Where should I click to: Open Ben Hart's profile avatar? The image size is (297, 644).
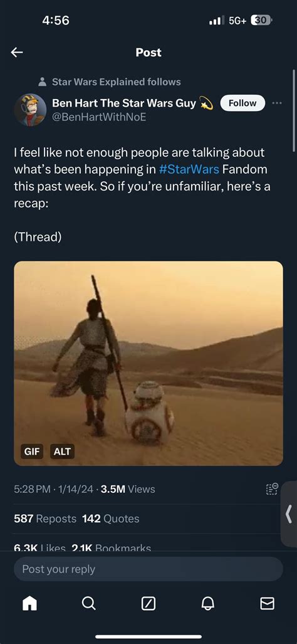(30, 110)
